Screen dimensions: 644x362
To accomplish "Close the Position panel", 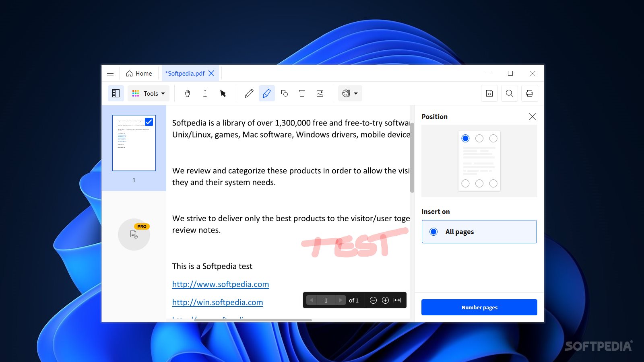I will 533,117.
